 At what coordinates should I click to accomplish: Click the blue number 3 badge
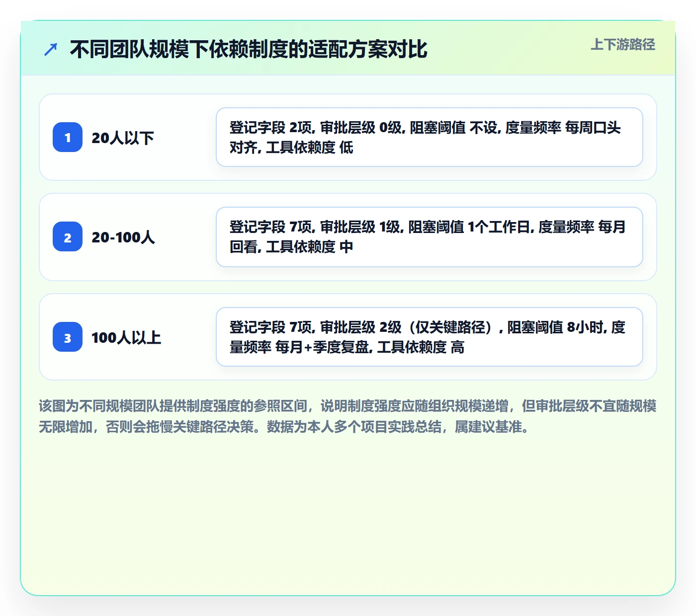[68, 337]
